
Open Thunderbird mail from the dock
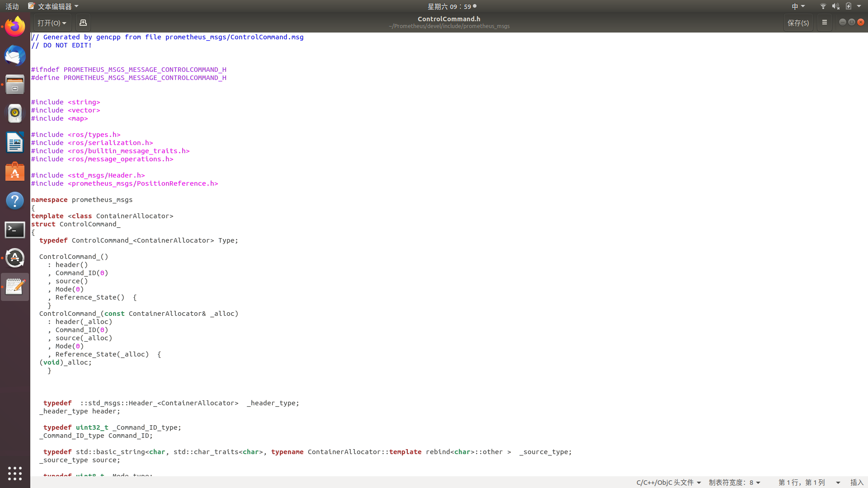click(x=15, y=56)
